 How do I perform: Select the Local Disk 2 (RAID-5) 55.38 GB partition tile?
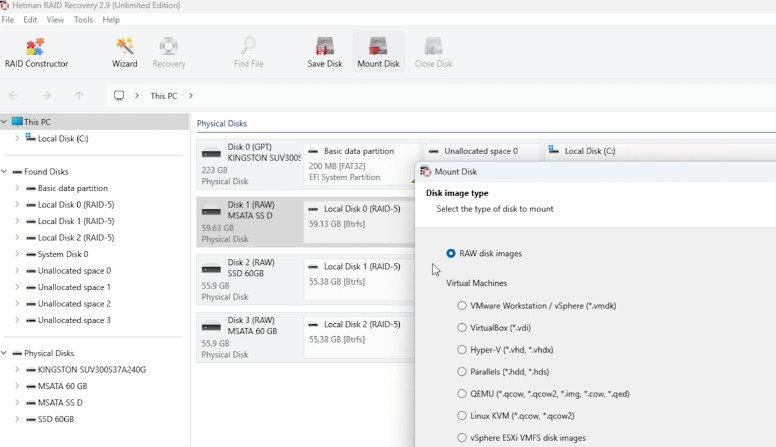[359, 337]
